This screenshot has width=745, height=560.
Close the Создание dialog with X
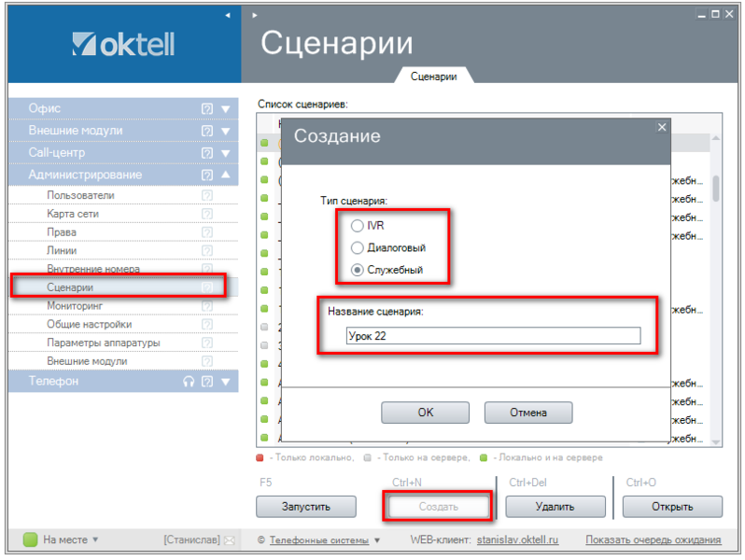(662, 127)
